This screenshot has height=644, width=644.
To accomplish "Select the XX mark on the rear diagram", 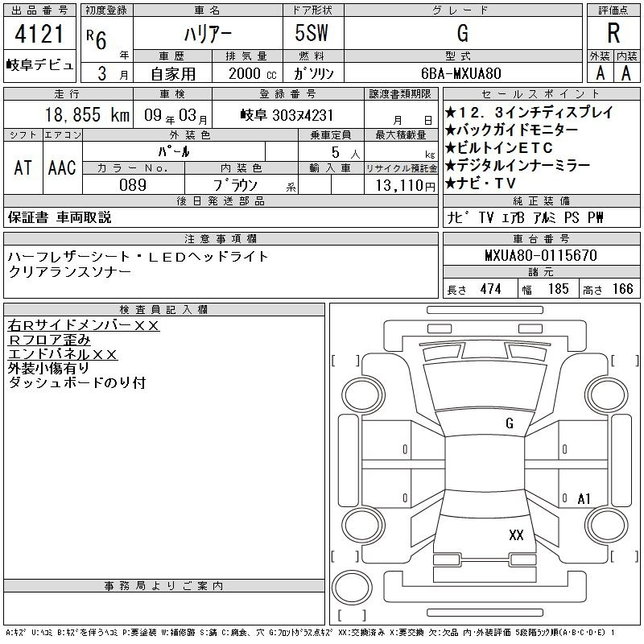I will 516,535.
